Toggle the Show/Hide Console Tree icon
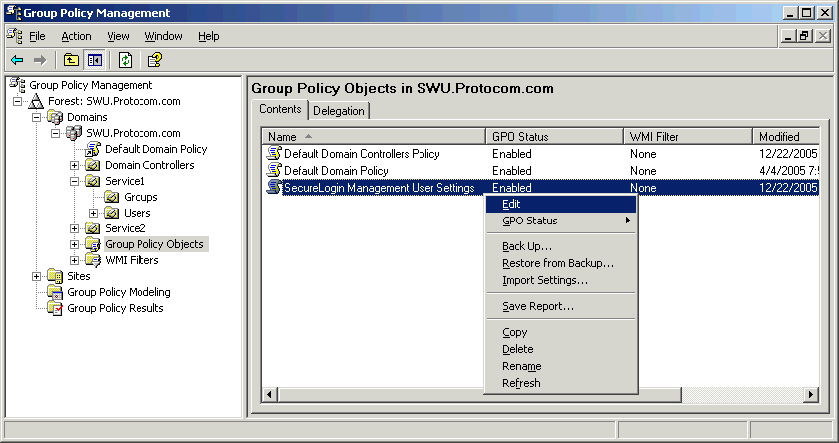Screen dimensions: 839x443 click(94, 60)
